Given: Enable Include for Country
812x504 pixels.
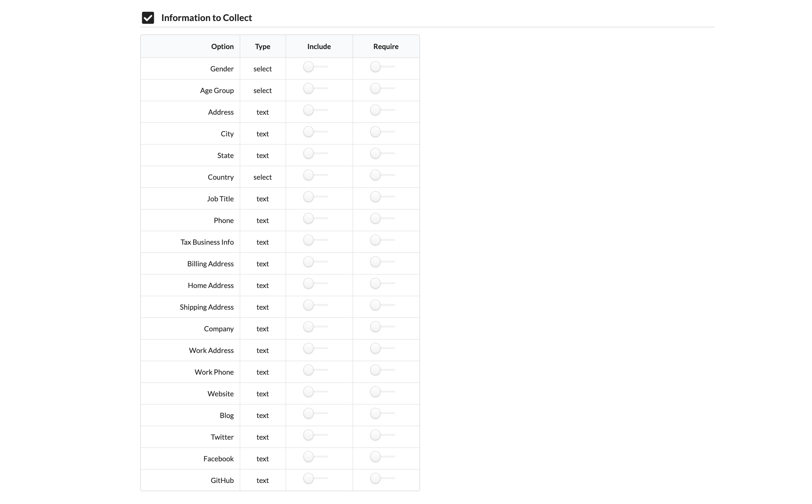Looking at the screenshot, I should 316,175.
